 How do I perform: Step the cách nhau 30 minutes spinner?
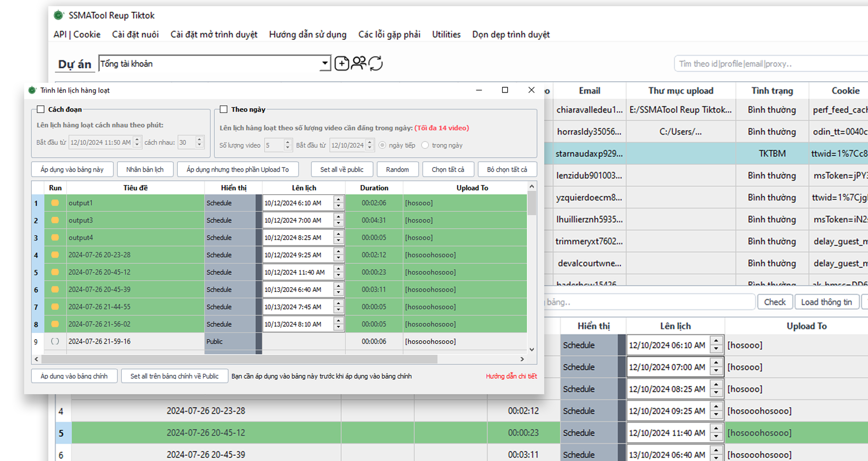(x=200, y=142)
